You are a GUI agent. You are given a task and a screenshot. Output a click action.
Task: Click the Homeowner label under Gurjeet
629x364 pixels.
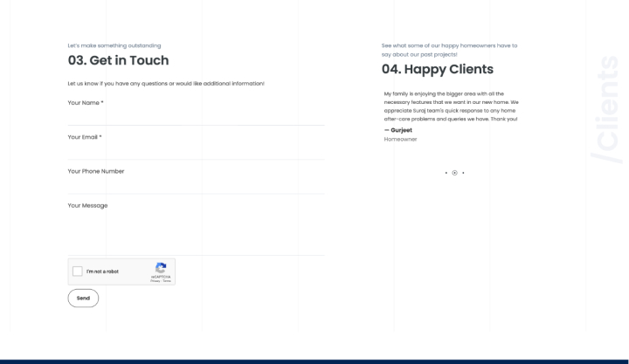coord(400,139)
